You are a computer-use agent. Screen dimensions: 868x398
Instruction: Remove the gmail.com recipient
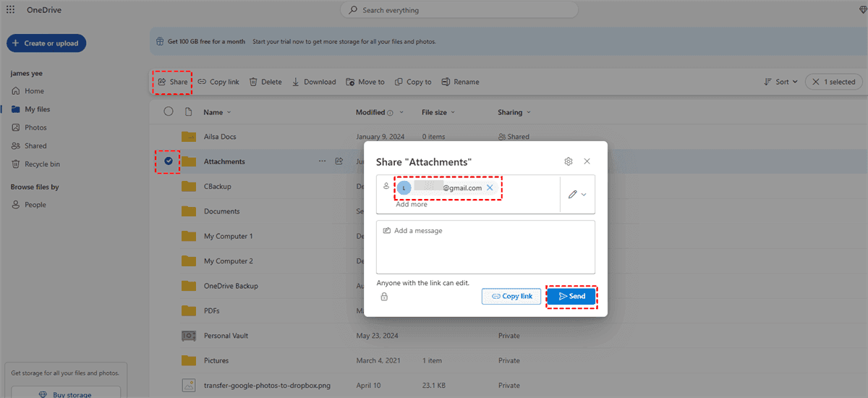click(x=490, y=187)
